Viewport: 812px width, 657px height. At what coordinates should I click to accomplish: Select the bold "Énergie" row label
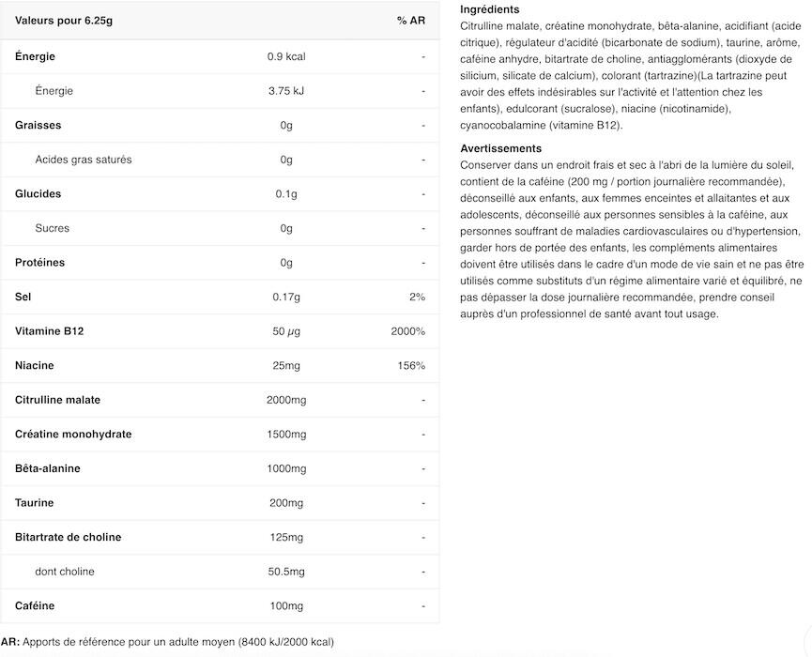[x=36, y=56]
